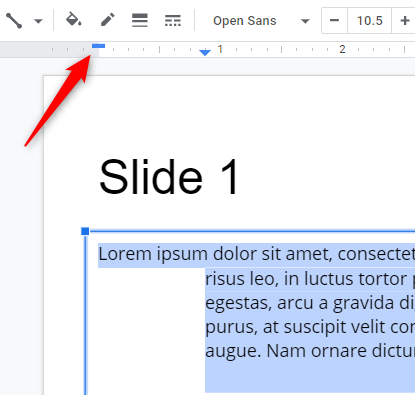Click the first line indent marker on ruler

click(98, 46)
